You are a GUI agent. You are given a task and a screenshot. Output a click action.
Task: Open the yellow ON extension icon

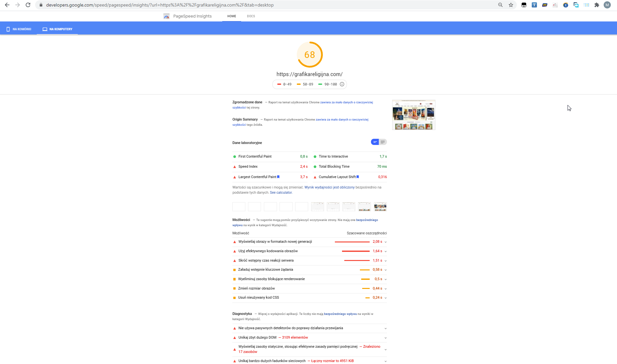(545, 5)
